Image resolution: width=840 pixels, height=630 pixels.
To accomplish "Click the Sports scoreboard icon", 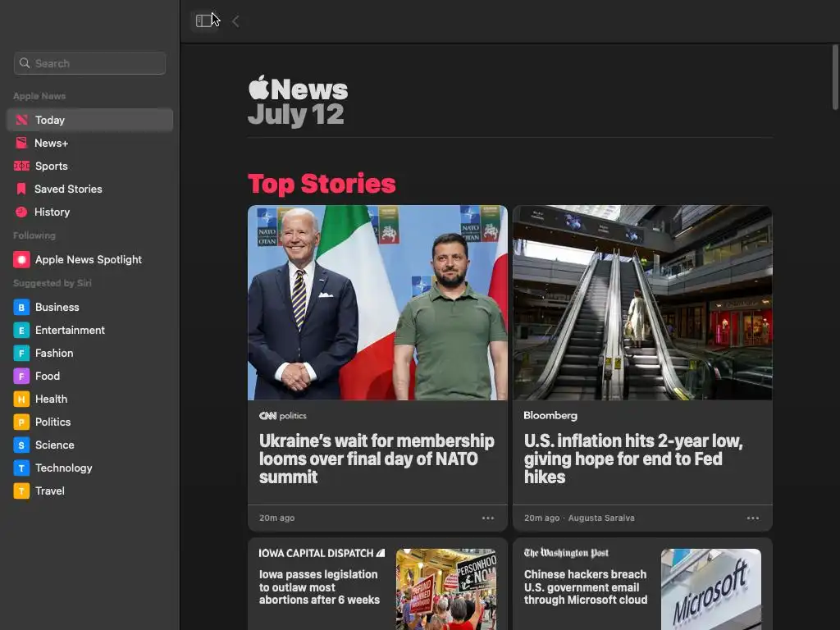I will tap(21, 166).
